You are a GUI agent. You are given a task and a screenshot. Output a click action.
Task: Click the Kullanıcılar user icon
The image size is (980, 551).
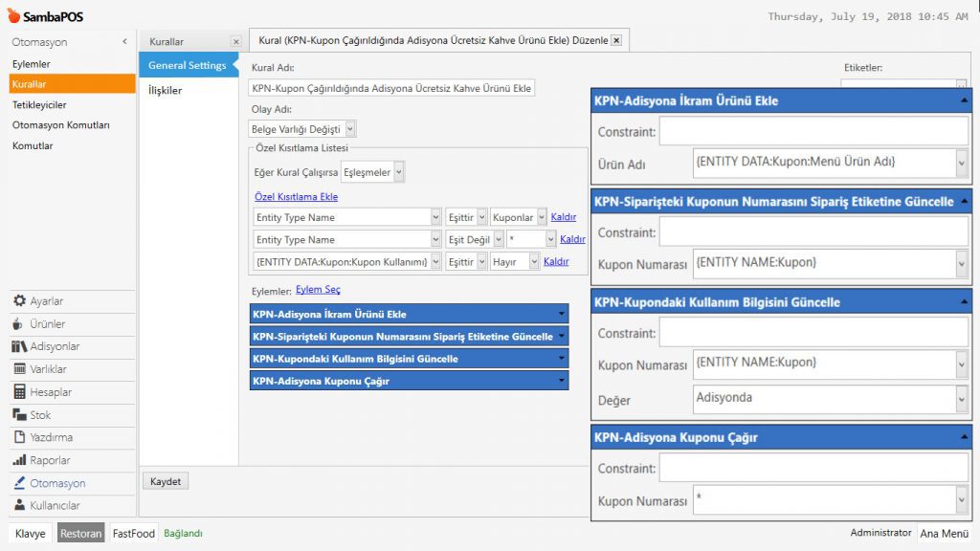click(x=19, y=505)
